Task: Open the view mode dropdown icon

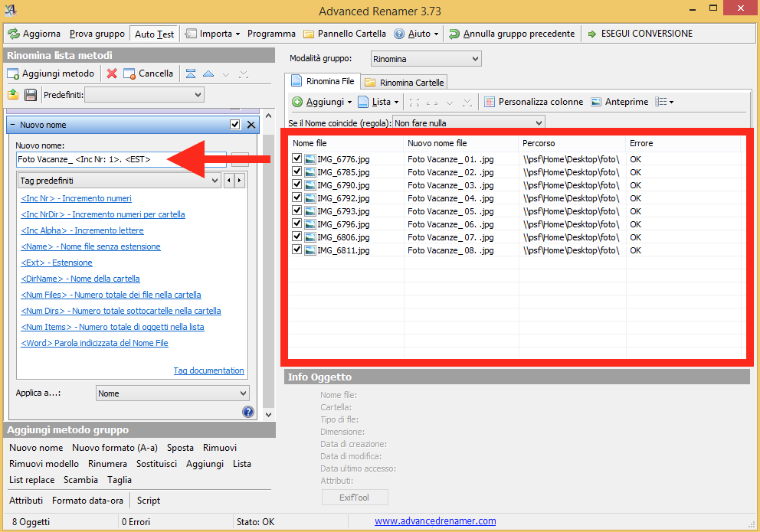Action: tap(664, 102)
